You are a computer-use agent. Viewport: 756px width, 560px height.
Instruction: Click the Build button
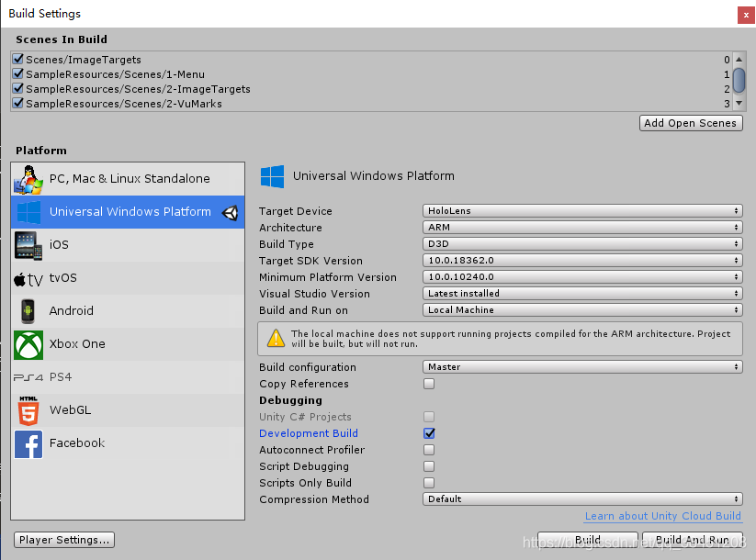tap(588, 540)
